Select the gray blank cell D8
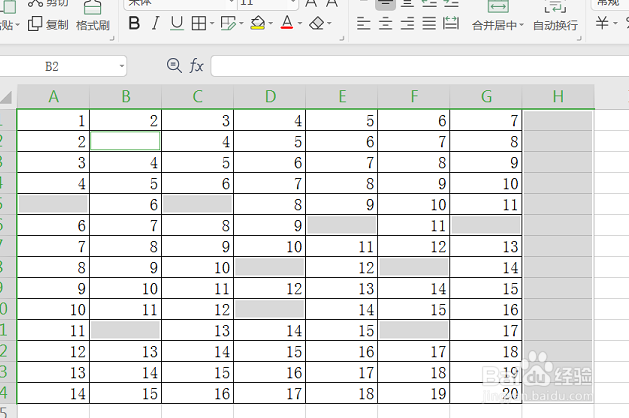This screenshot has width=629, height=418. pyautogui.click(x=270, y=267)
